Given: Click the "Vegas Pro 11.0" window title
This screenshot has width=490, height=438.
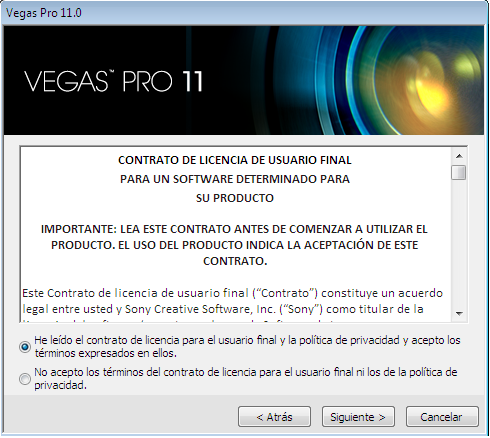Looking at the screenshot, I should pyautogui.click(x=44, y=13).
